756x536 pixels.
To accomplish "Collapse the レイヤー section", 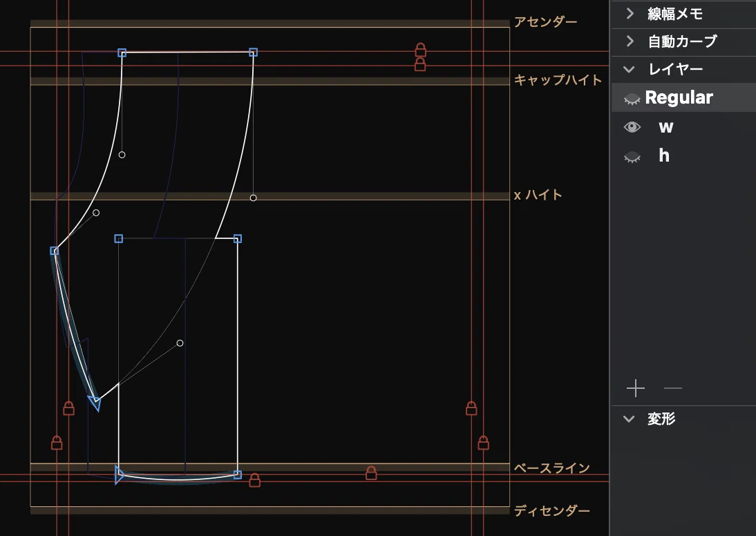I will point(630,69).
